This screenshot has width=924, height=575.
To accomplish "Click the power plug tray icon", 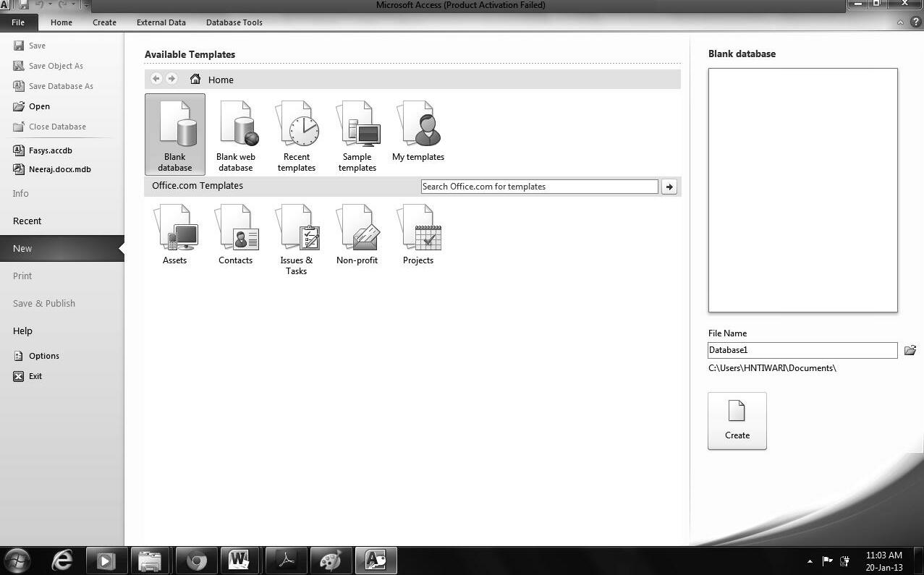I will point(844,561).
